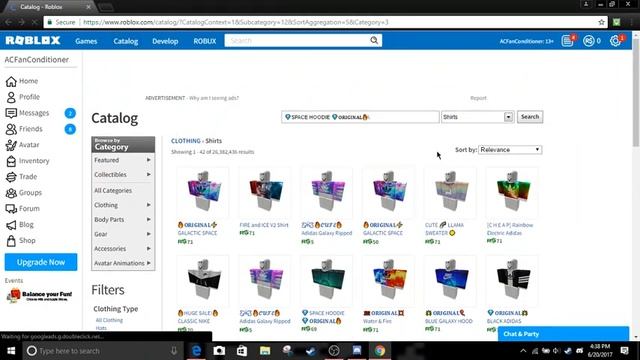Click the Upgrade Now button

pyautogui.click(x=41, y=262)
